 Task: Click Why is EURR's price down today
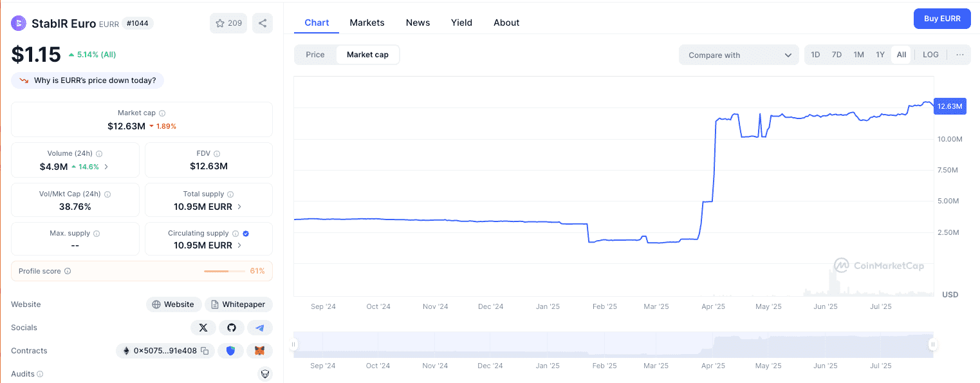point(88,80)
